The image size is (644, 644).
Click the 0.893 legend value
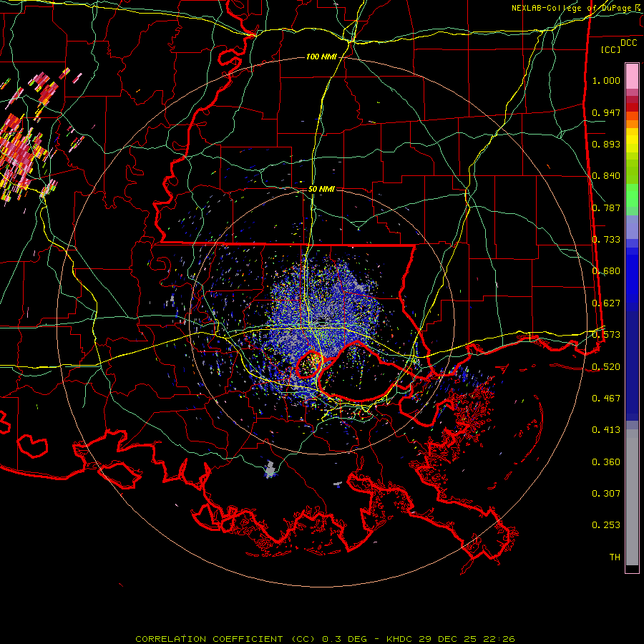point(606,144)
